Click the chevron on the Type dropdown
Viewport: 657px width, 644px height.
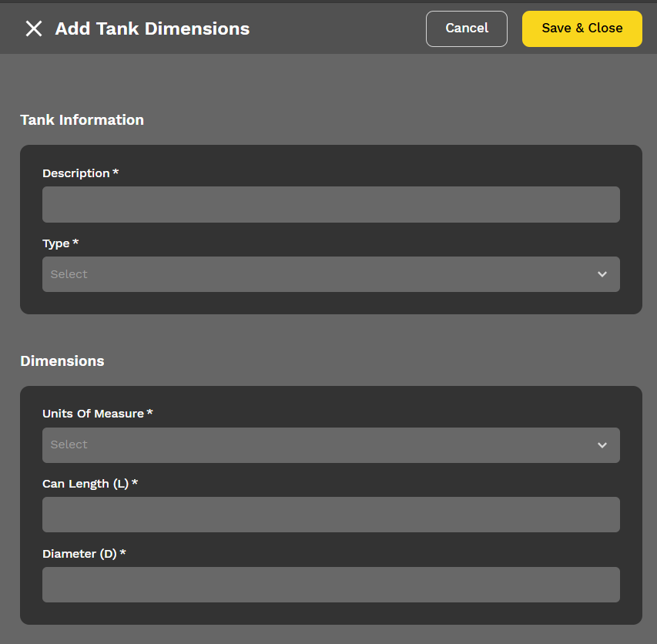603,273
